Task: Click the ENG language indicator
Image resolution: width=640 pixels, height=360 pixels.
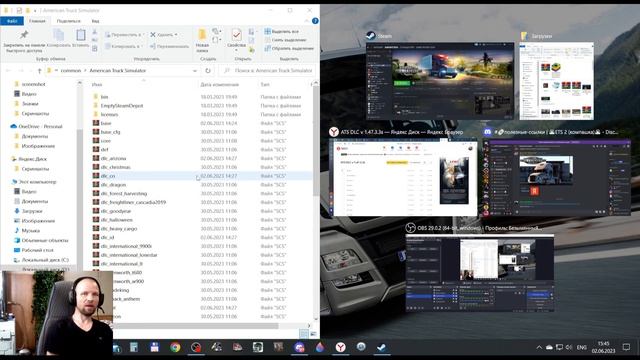Action: pyautogui.click(x=582, y=347)
